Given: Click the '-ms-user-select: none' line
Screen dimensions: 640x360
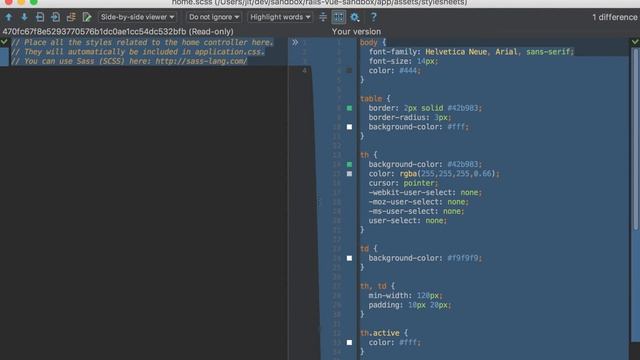Looking at the screenshot, I should (x=416, y=211).
